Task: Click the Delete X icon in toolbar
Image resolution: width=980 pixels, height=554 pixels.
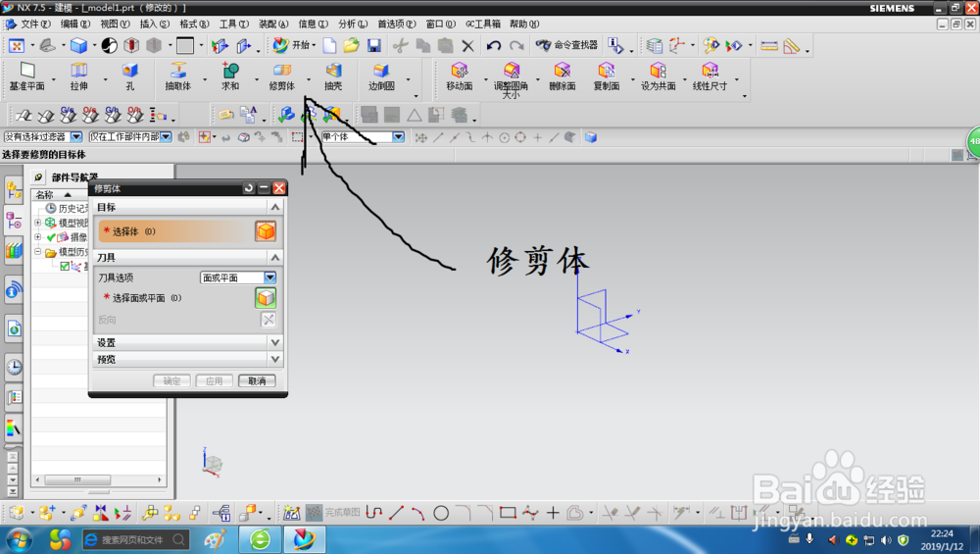Action: point(467,46)
